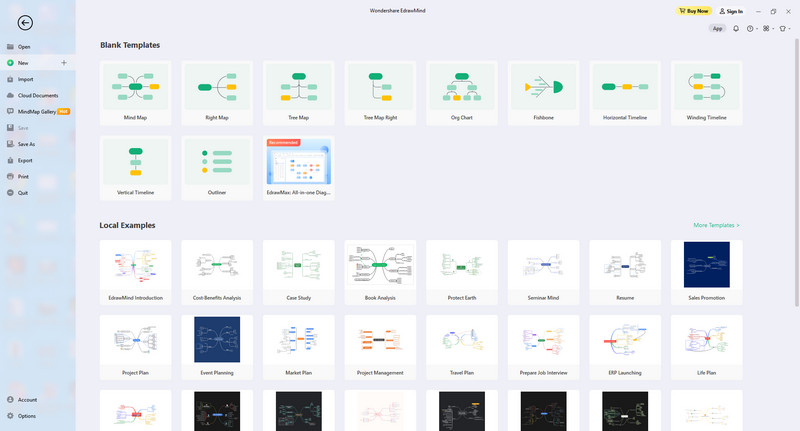Click Save As in sidebar

tap(38, 144)
